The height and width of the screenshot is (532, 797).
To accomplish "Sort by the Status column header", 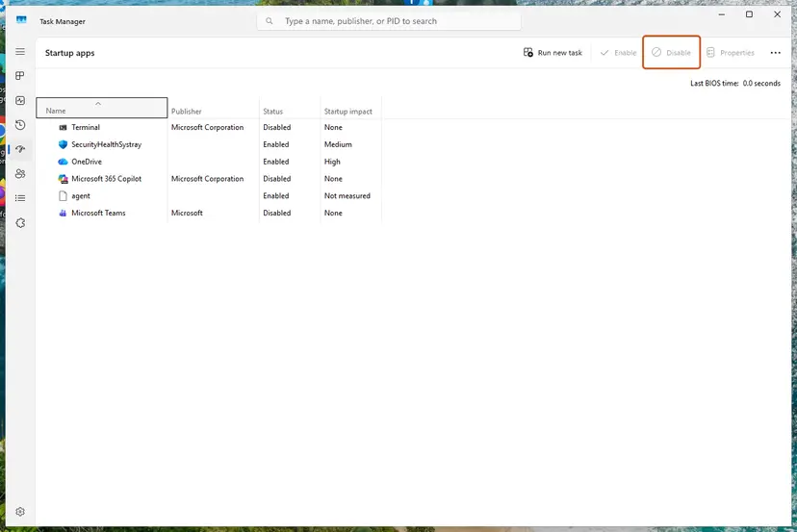I will pos(290,111).
